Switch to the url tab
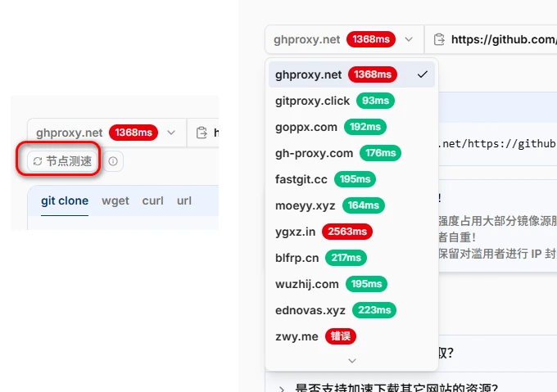557x392 pixels. point(184,201)
